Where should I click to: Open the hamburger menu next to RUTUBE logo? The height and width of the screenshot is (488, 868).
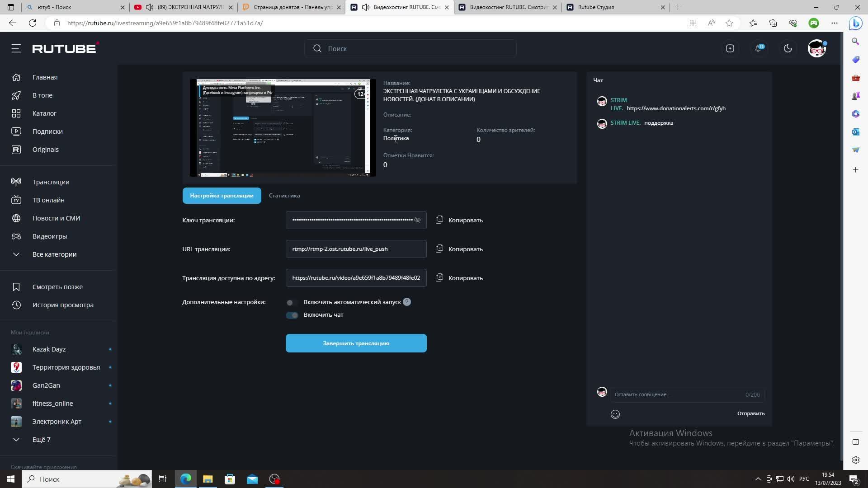16,48
